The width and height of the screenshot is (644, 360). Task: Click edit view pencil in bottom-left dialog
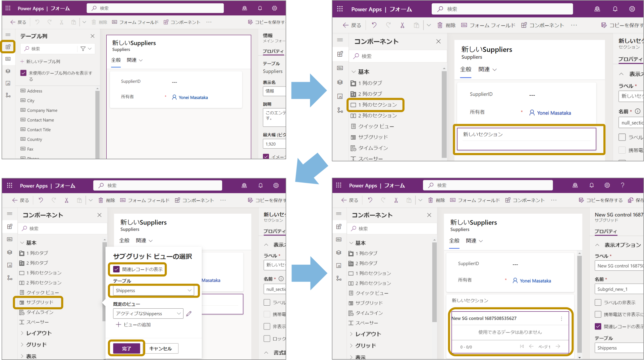(x=189, y=313)
